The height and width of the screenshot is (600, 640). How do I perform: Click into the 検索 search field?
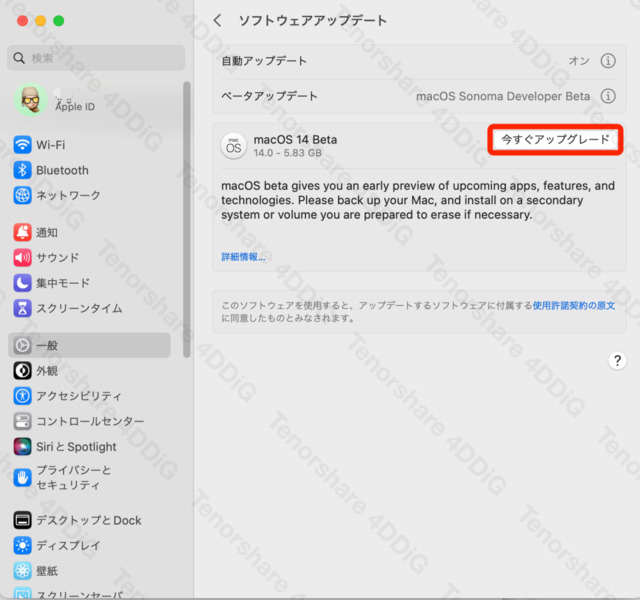[x=96, y=58]
